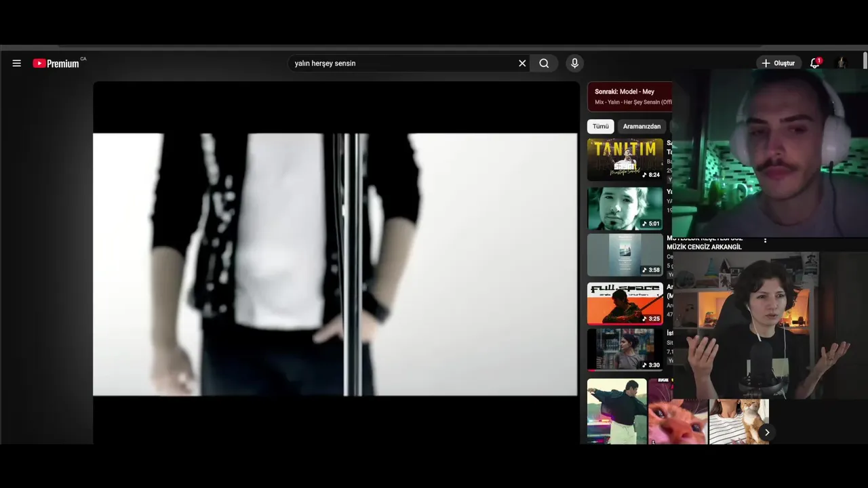Viewport: 868px width, 488px height.
Task: Select the Aramanızdan filter chip
Action: [x=642, y=126]
